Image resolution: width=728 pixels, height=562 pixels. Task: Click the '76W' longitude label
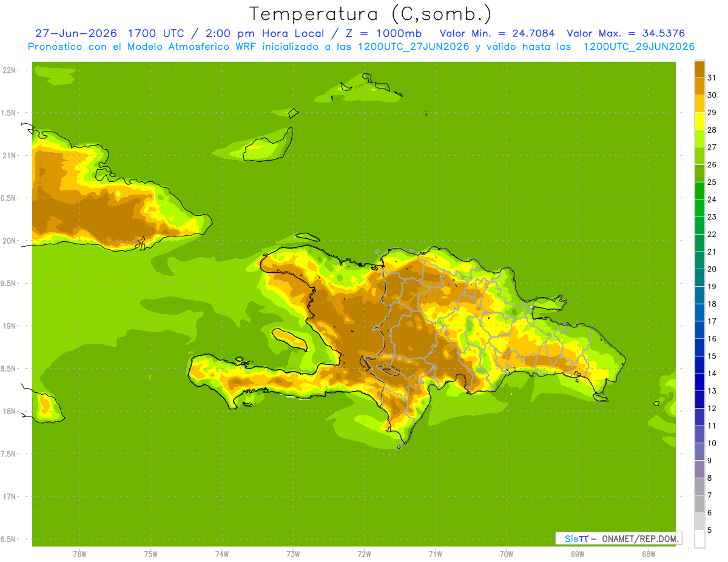pos(79,554)
